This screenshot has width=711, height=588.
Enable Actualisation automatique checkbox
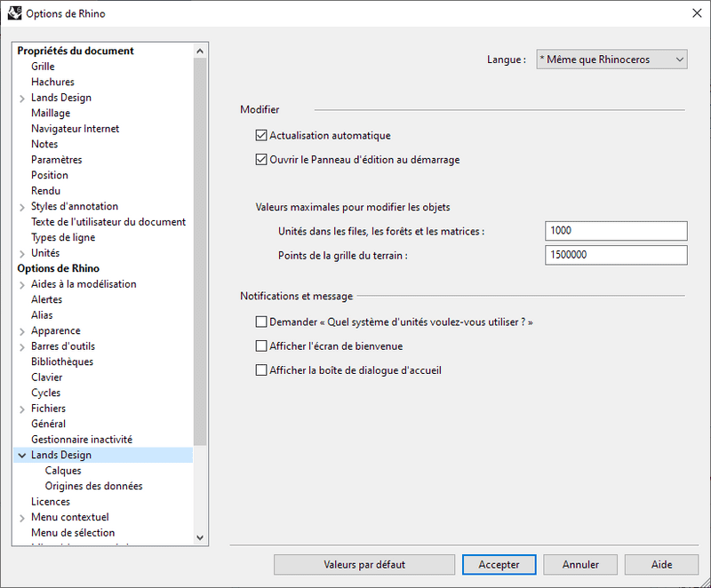click(261, 136)
